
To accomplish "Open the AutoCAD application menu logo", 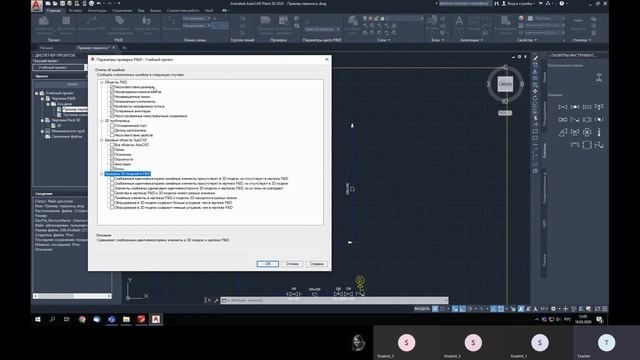I will 37,5.
